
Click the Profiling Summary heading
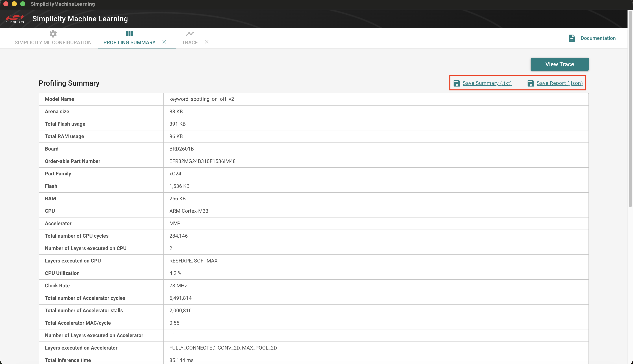pyautogui.click(x=69, y=83)
